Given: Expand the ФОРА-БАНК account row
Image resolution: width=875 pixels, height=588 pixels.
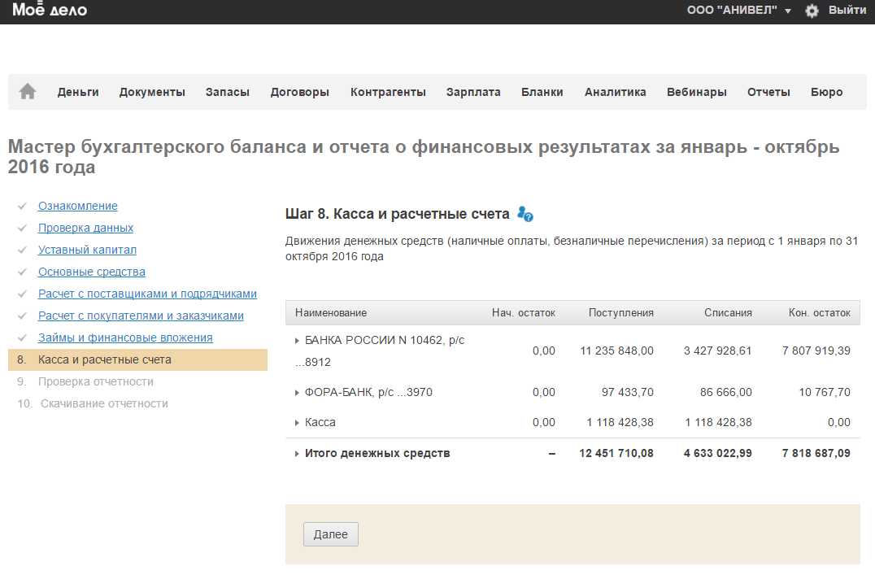Looking at the screenshot, I should pos(298,393).
